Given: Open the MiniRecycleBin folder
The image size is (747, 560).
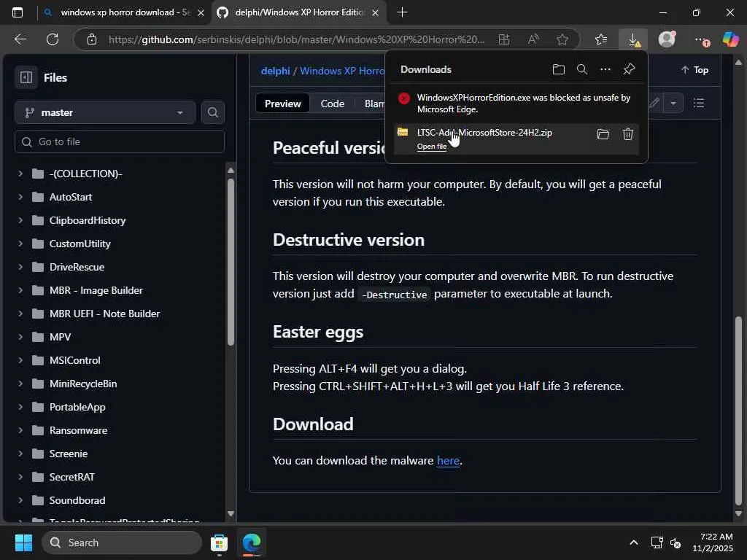Looking at the screenshot, I should pos(83,384).
